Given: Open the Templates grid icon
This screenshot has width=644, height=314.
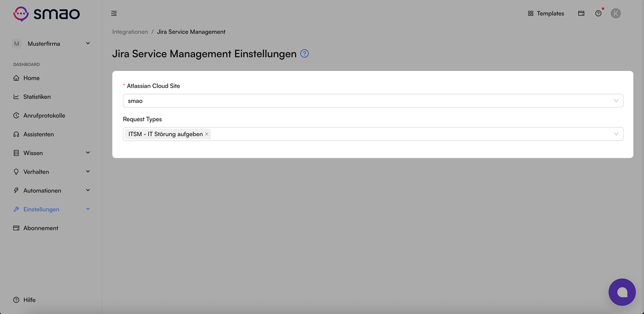Looking at the screenshot, I should tap(530, 14).
